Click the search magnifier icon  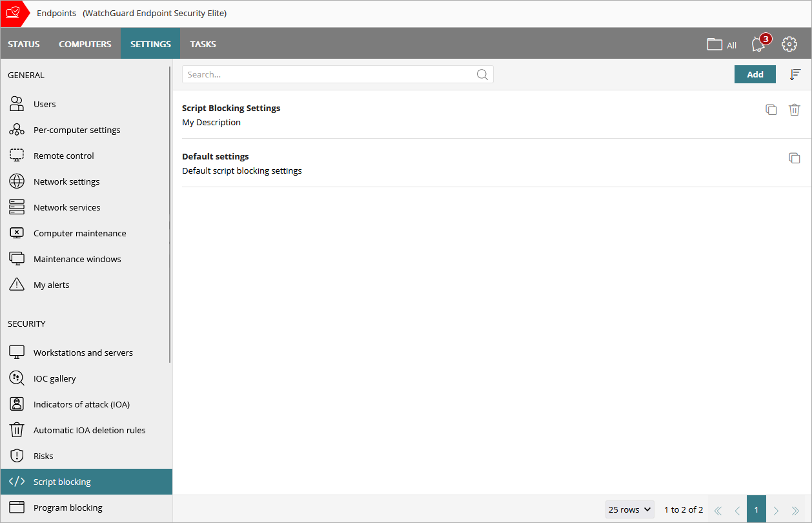[x=482, y=74]
